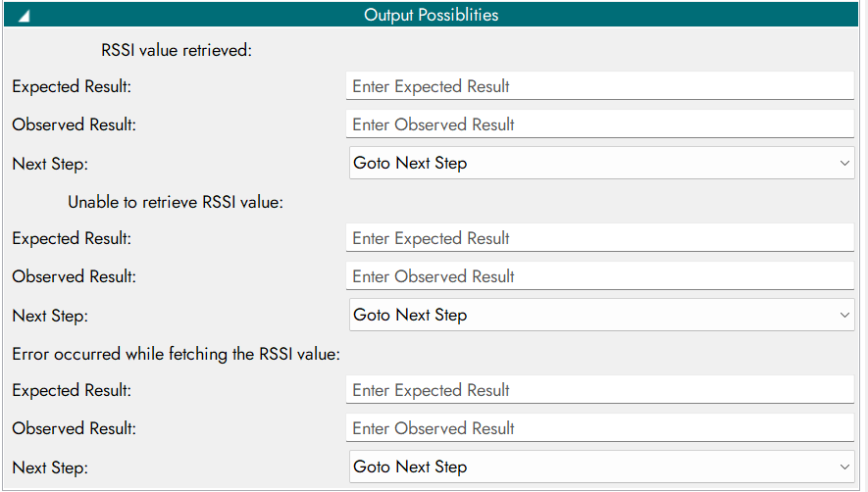Image resolution: width=868 pixels, height=492 pixels.
Task: Focus Expected Result field for RSSI value retrieved
Action: tap(600, 86)
